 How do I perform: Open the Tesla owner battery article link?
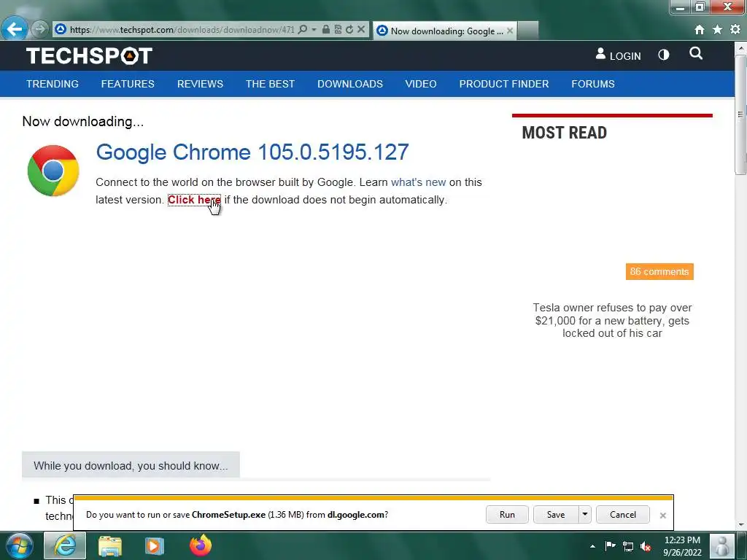612,321
